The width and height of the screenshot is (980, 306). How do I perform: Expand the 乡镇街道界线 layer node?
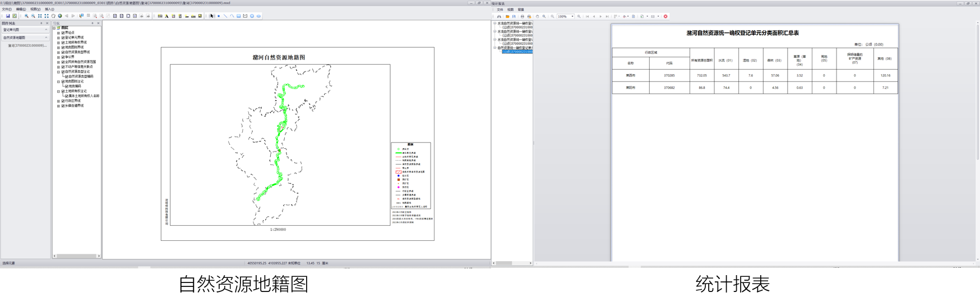[x=58, y=106]
